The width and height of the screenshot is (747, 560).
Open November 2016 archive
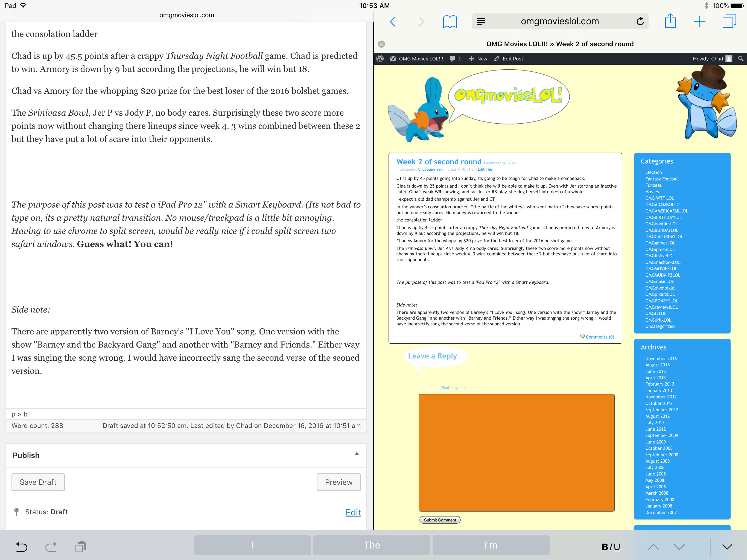coord(661,358)
